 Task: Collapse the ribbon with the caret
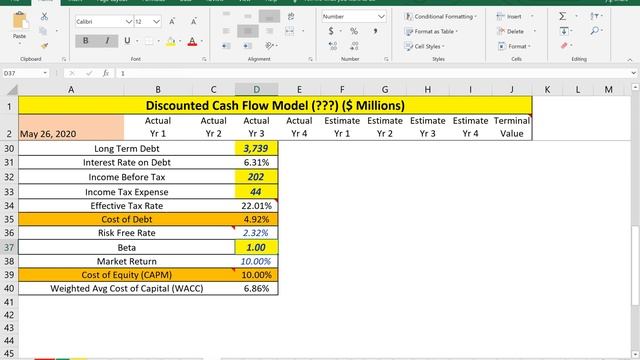[x=630, y=60]
